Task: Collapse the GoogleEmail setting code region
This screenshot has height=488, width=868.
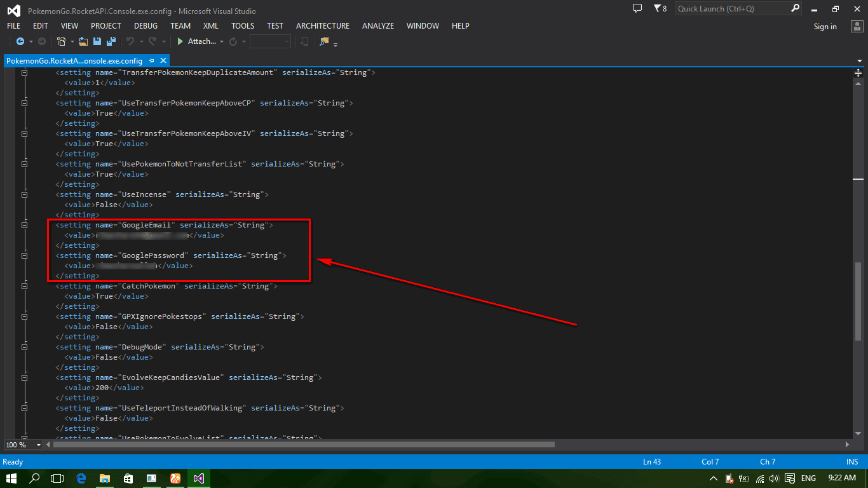Action: [24, 225]
